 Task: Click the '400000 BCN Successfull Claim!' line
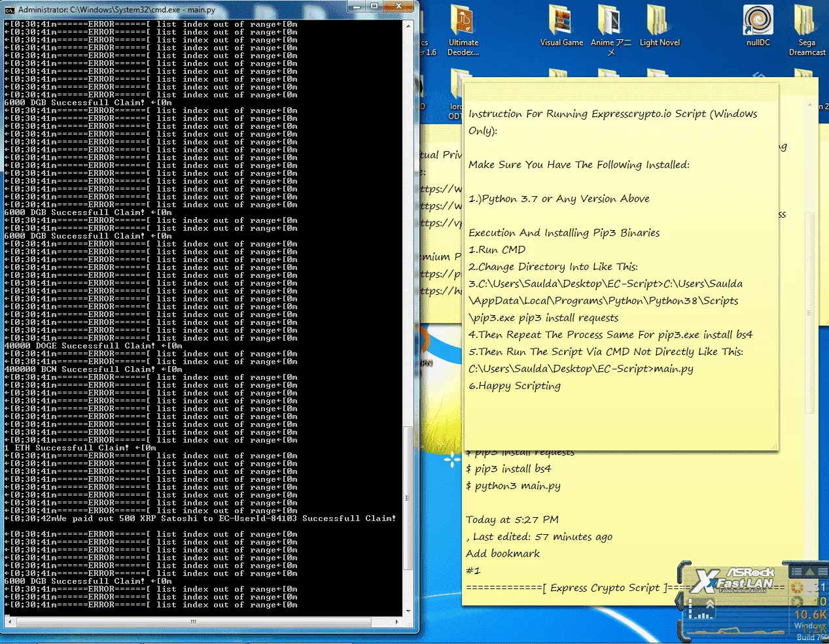click(94, 369)
